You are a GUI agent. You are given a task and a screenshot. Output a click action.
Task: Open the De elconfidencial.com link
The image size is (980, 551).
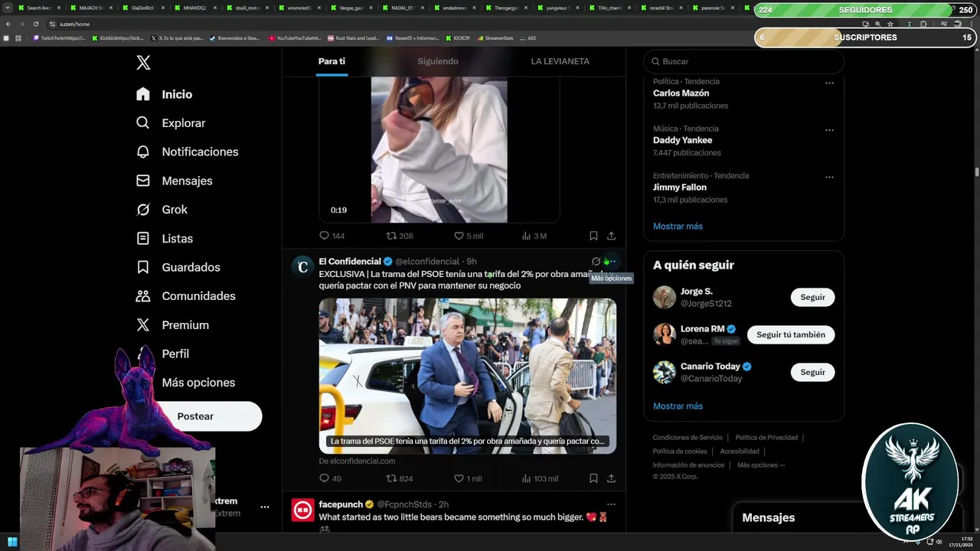tap(357, 461)
